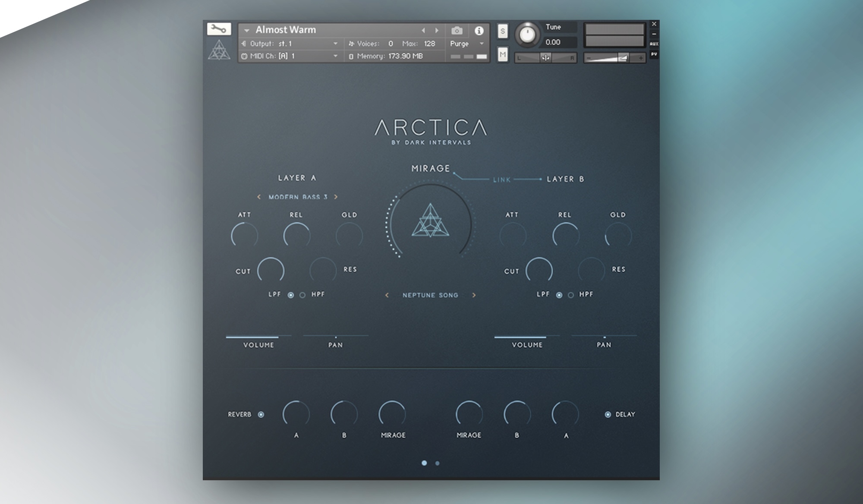Click Layer B ATT knob
863x504 pixels.
coord(513,236)
